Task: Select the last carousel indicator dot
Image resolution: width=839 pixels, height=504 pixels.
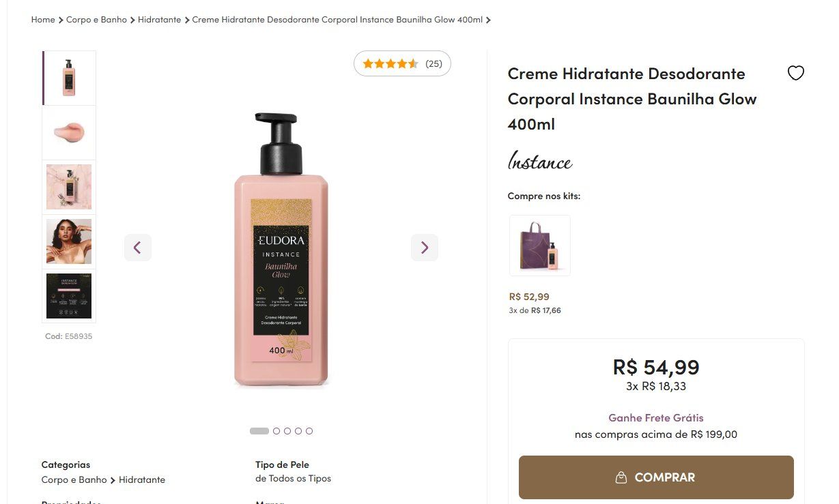Action: 309,431
